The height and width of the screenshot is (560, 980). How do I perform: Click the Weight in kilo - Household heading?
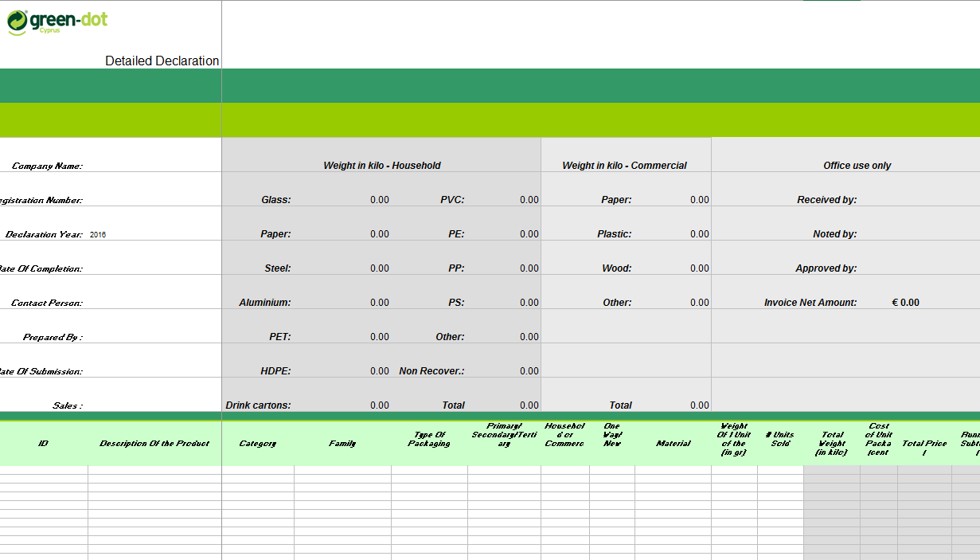(x=382, y=166)
